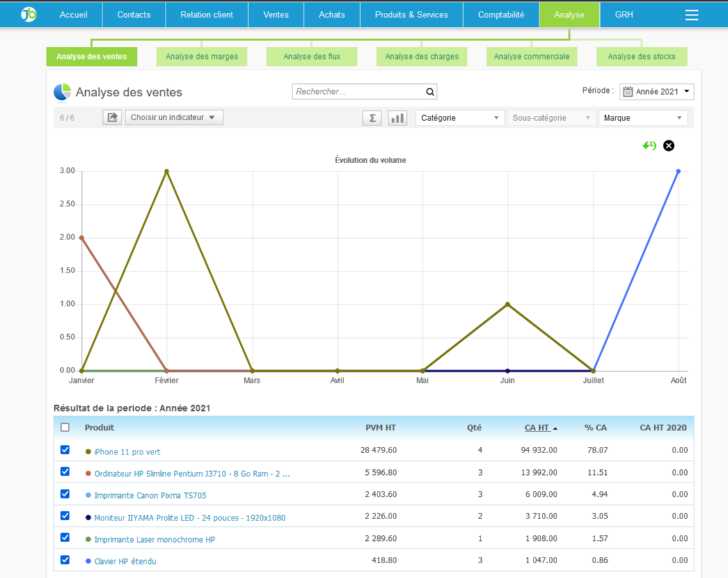Open the hamburger menu in the top bar
The width and height of the screenshot is (728, 578).
coord(692,15)
